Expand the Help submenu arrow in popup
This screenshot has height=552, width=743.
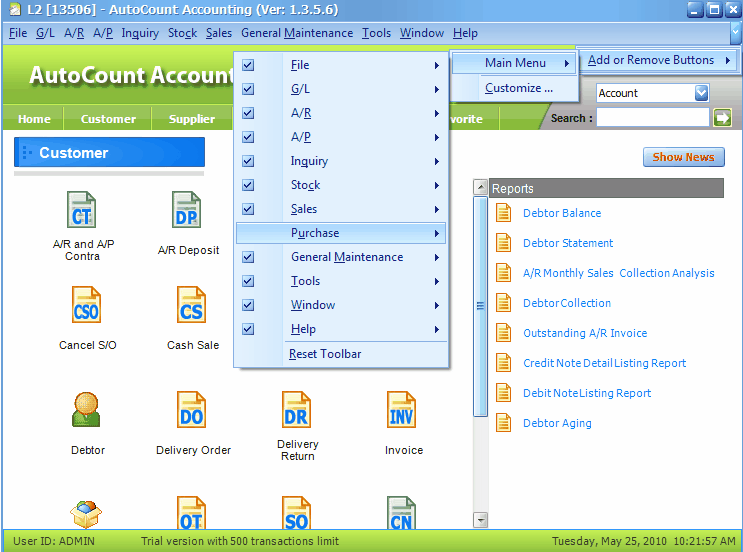pos(437,329)
